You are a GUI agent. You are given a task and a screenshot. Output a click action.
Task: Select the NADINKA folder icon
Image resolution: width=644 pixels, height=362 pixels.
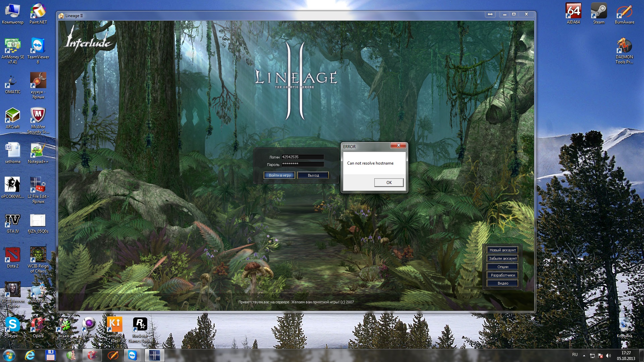tap(38, 293)
